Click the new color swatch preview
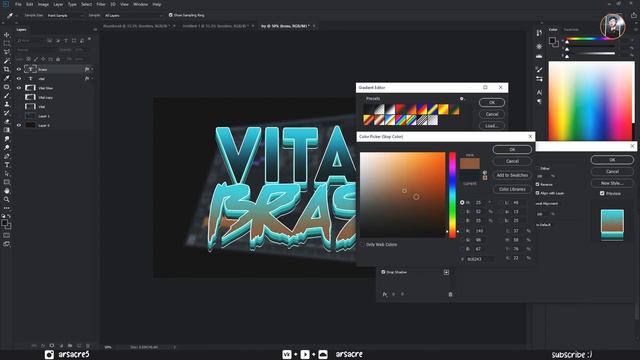The width and height of the screenshot is (640, 360). [470, 163]
